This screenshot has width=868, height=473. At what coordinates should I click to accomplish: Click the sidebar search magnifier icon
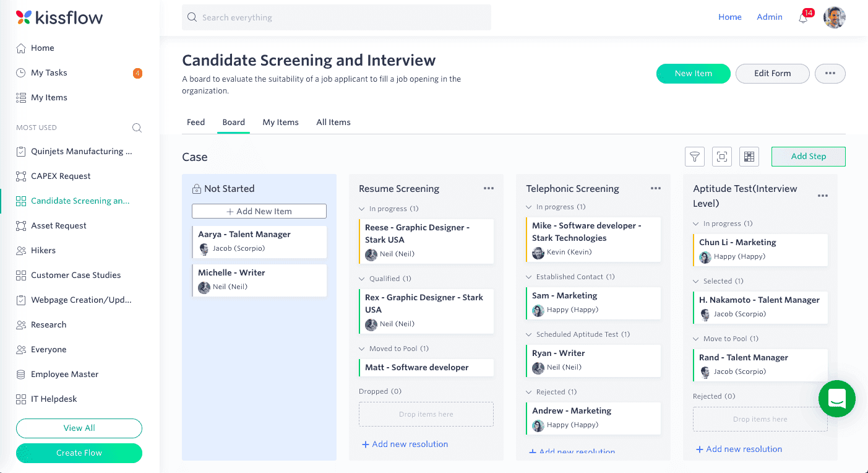[x=137, y=128]
